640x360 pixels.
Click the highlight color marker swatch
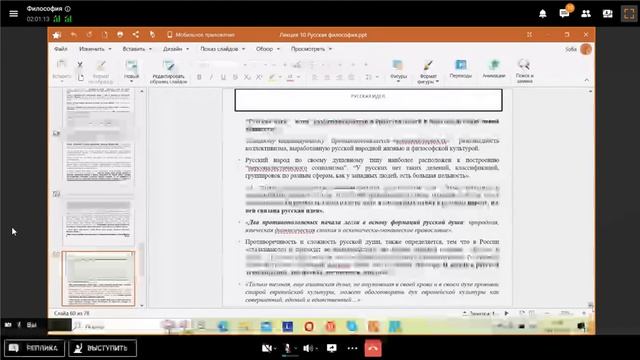272,77
